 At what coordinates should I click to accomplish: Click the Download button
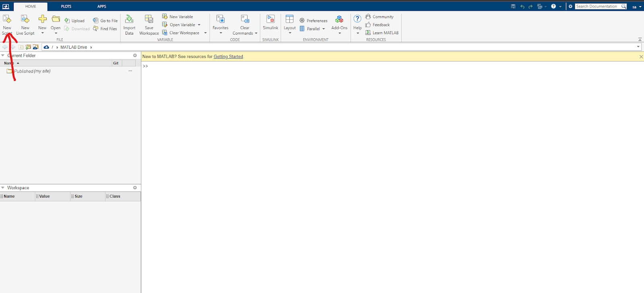77,29
